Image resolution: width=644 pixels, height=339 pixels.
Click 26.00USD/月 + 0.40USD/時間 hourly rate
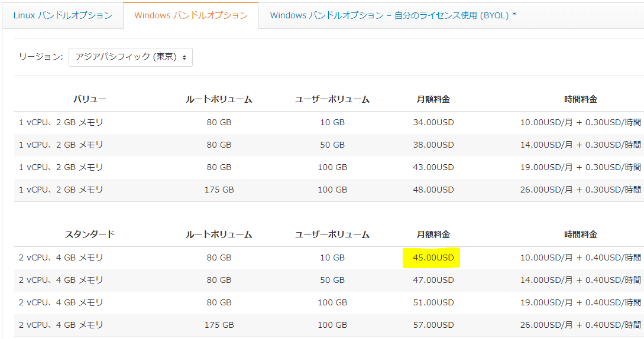click(580, 325)
